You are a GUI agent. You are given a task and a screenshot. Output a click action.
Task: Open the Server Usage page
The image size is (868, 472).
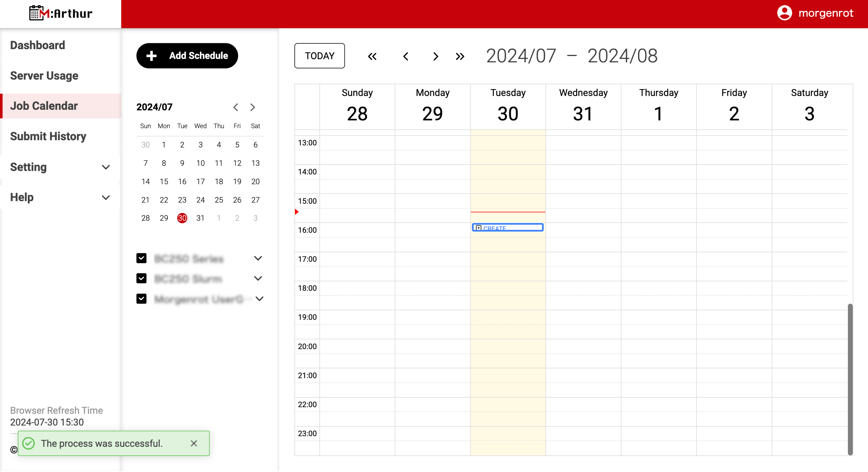coord(44,76)
